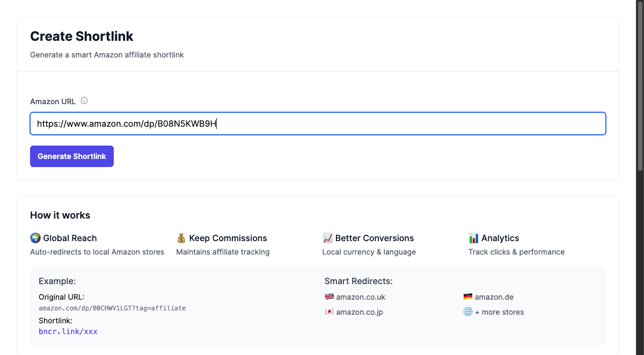644x355 pixels.
Task: Click the Generate Shortlink button
Action: click(x=72, y=156)
